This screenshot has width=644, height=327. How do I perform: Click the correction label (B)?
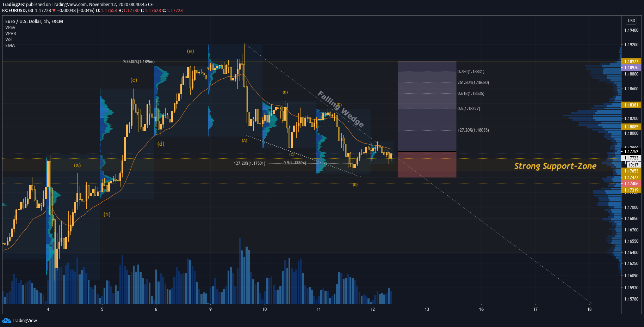(285, 92)
